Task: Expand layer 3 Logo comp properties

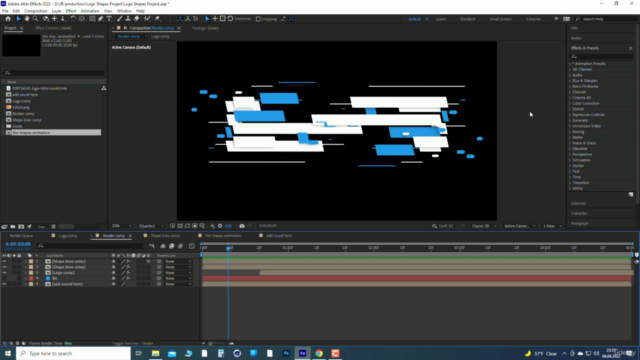Action: pos(25,273)
